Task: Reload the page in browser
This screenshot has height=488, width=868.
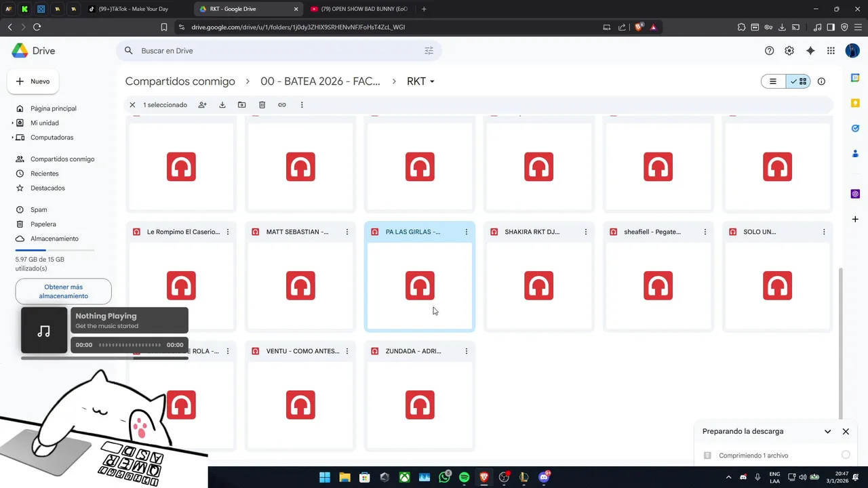Action: [37, 27]
